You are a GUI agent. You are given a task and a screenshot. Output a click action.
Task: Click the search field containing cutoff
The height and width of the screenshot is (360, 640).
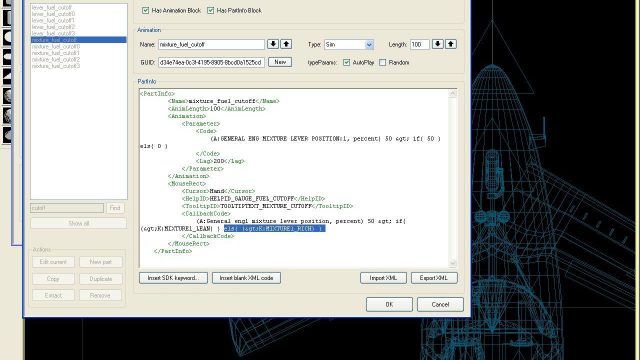[67, 208]
